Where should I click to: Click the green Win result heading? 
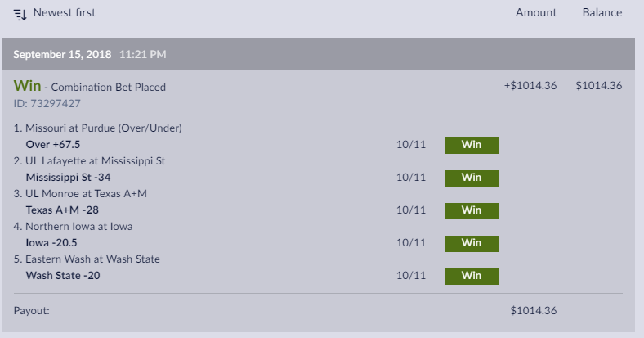pyautogui.click(x=27, y=86)
